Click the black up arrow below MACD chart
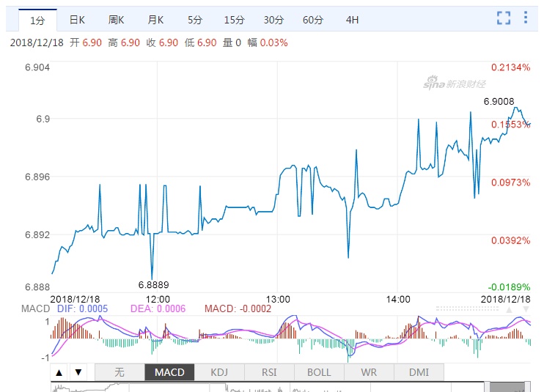The image size is (544, 392). tap(59, 373)
